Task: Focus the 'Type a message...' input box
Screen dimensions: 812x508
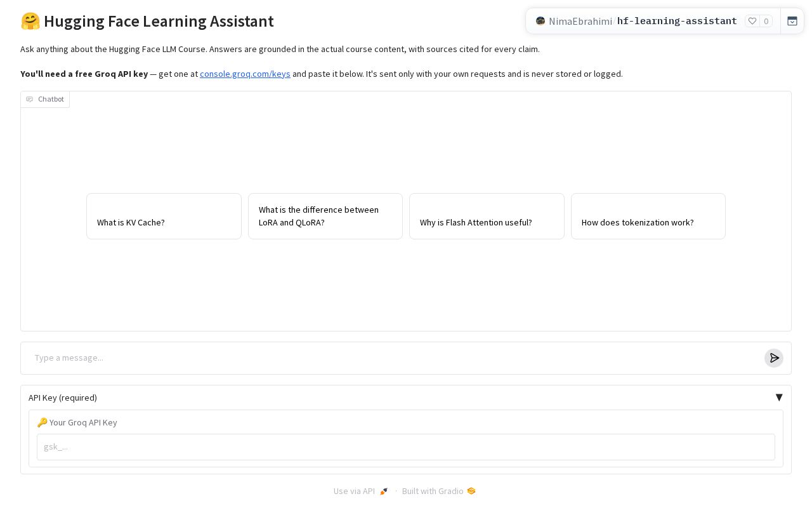Action: [x=395, y=358]
